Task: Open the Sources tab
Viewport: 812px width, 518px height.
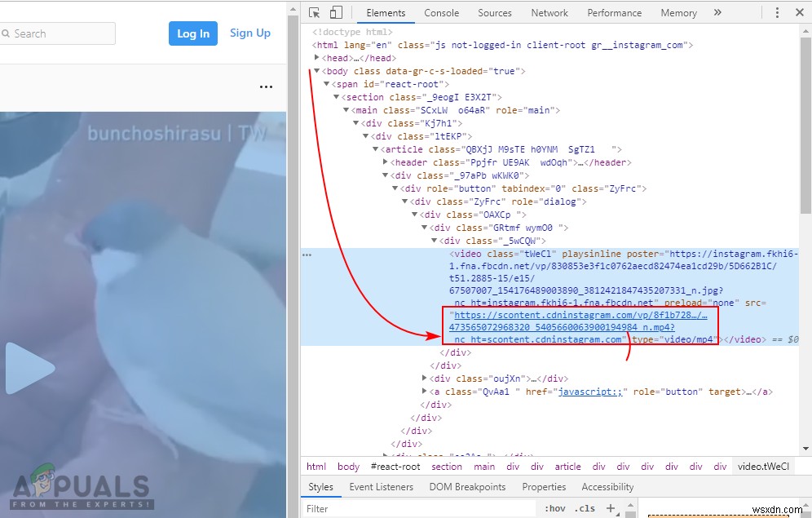Action: [x=495, y=13]
